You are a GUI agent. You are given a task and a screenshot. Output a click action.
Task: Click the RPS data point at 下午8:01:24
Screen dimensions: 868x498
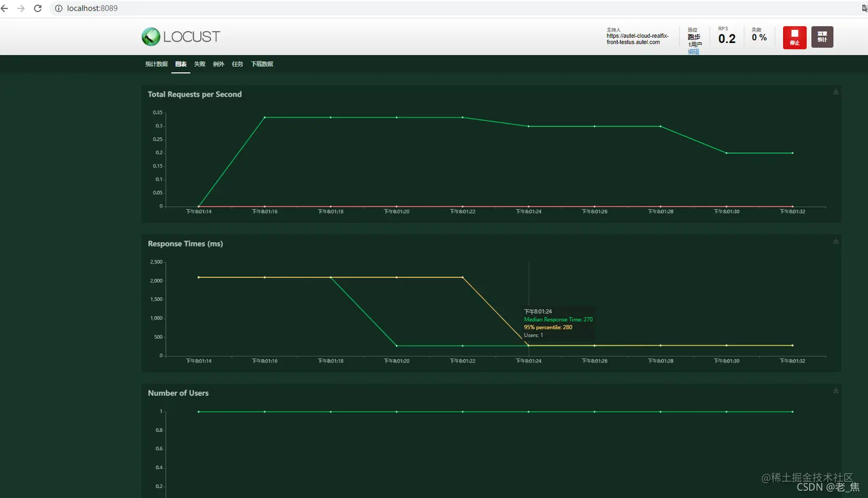529,126
